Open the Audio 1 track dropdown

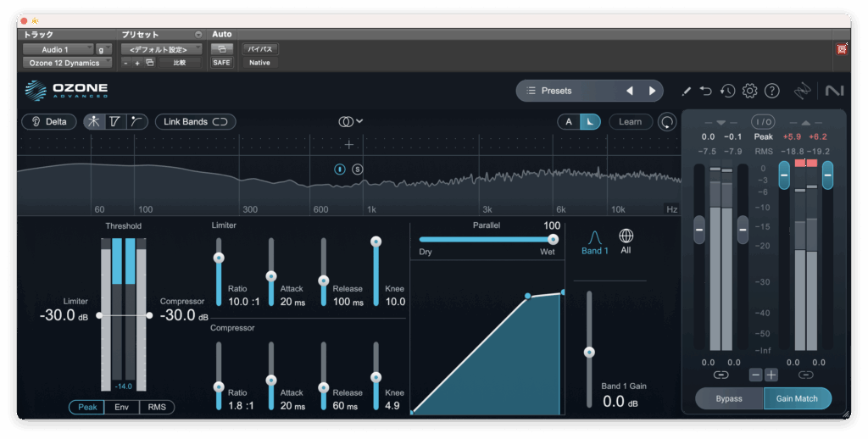point(57,50)
